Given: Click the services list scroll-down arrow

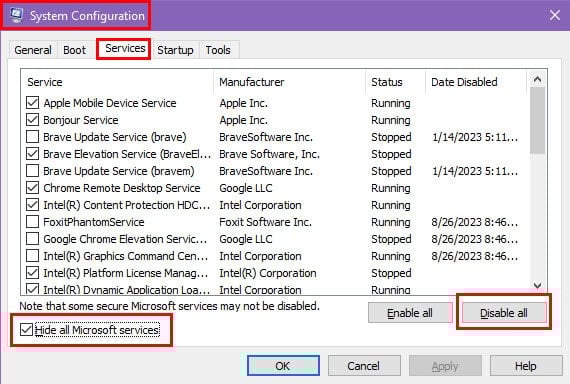Looking at the screenshot, I should tap(538, 286).
